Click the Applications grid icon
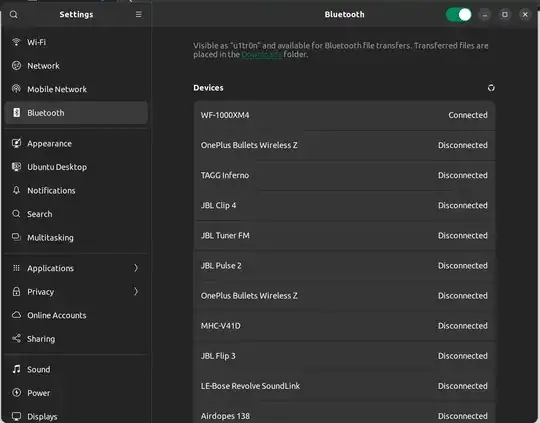 [x=16, y=268]
